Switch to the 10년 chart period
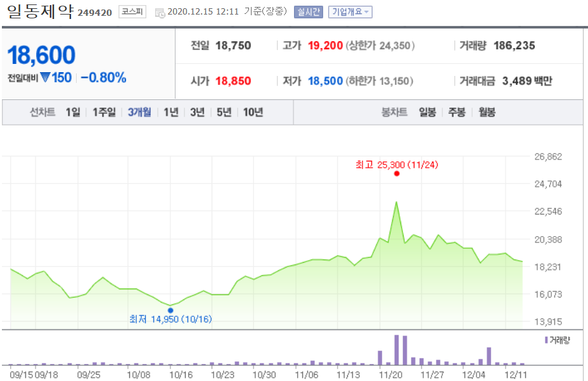 click(x=253, y=112)
